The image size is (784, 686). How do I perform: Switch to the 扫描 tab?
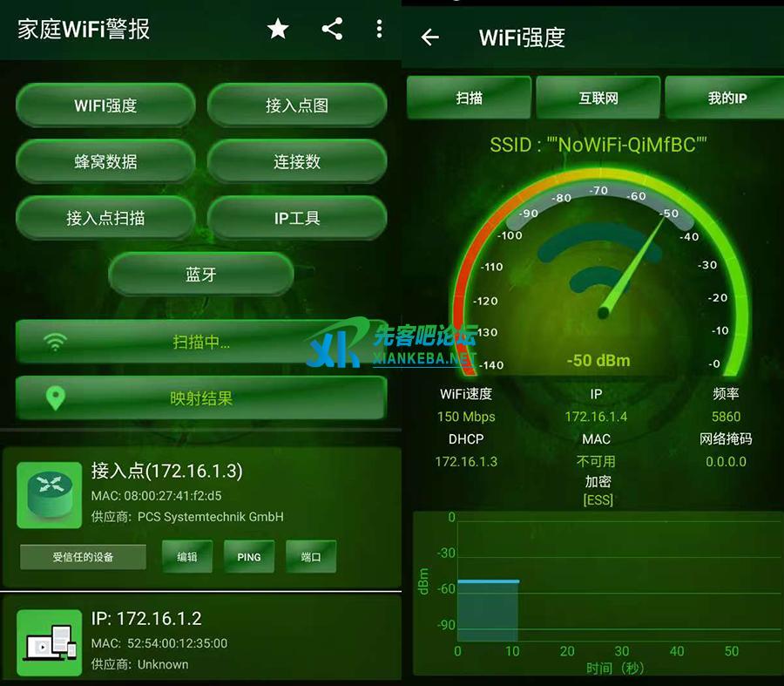[x=470, y=98]
